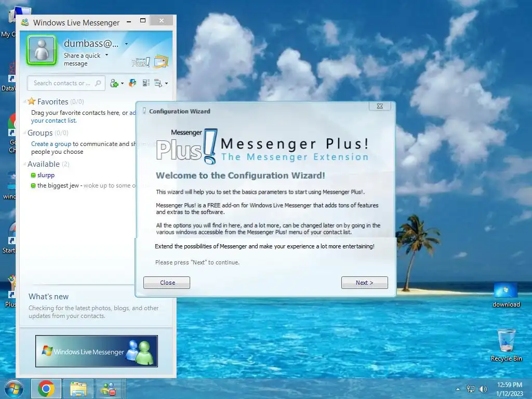Image resolution: width=532 pixels, height=399 pixels.
Task: Click the Configuration Wizard title icon
Action: 144,111
